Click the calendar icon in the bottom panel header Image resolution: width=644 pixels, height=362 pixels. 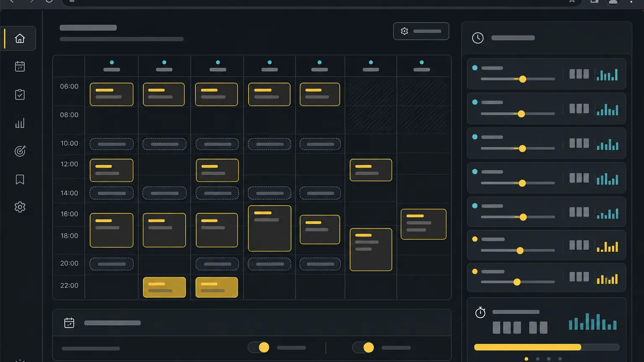[69, 323]
